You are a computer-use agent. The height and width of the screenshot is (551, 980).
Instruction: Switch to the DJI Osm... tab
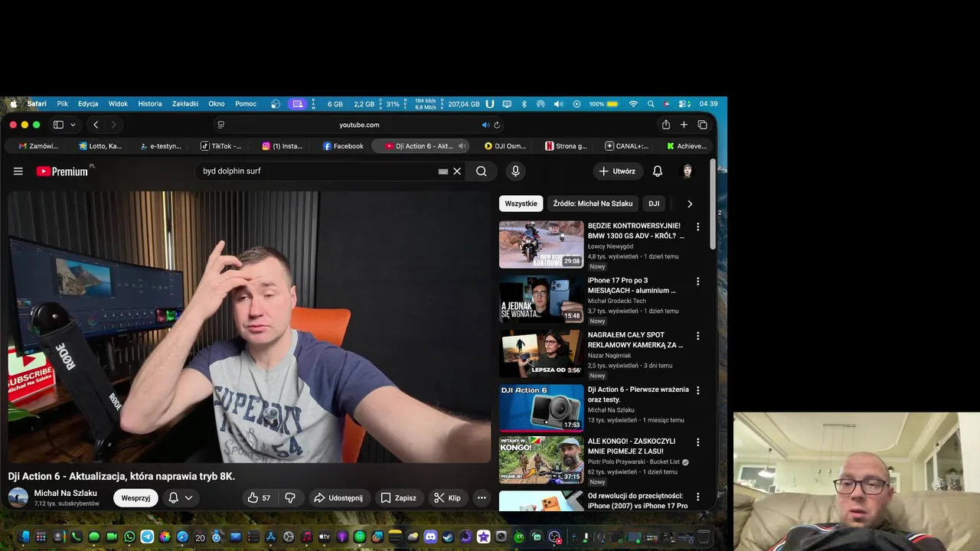[505, 146]
